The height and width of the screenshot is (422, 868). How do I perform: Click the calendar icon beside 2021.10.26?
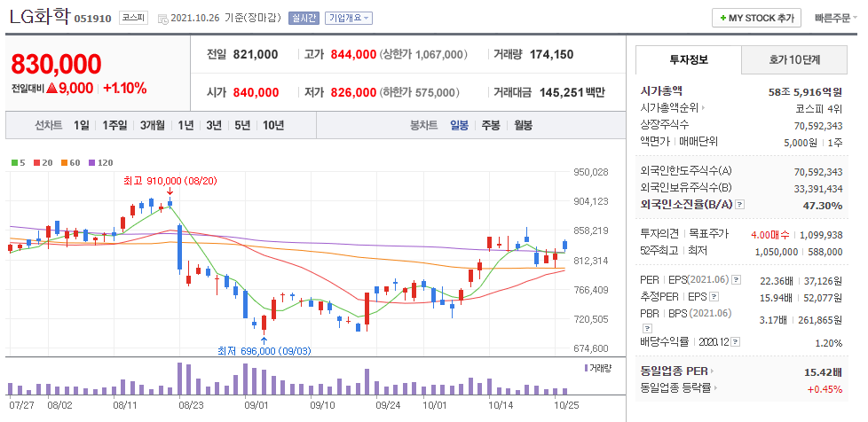point(162,19)
